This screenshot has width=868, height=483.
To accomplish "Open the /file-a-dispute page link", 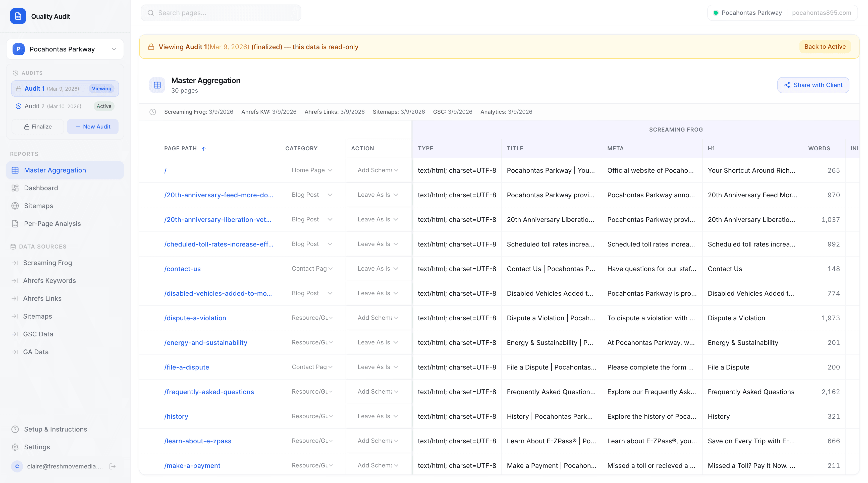I will (187, 367).
